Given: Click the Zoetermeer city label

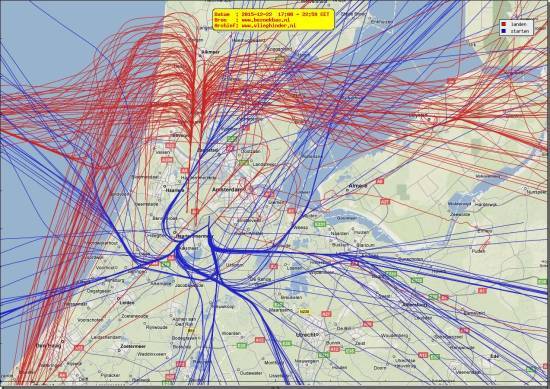Looking at the screenshot, I should (133, 346).
